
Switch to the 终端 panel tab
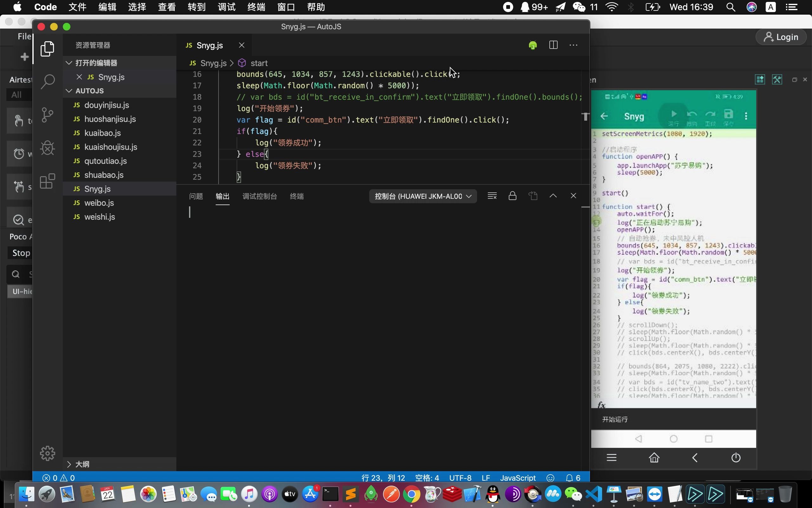(297, 196)
